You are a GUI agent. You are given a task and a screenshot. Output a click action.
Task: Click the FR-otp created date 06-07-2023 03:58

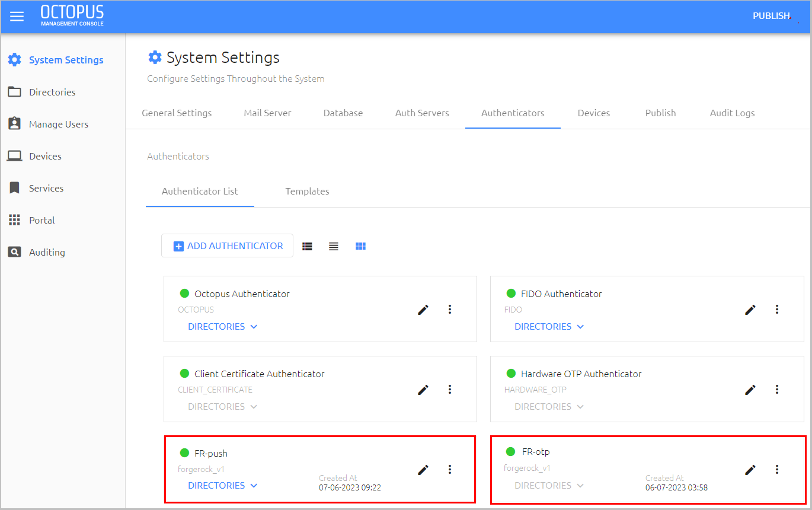[x=676, y=487]
